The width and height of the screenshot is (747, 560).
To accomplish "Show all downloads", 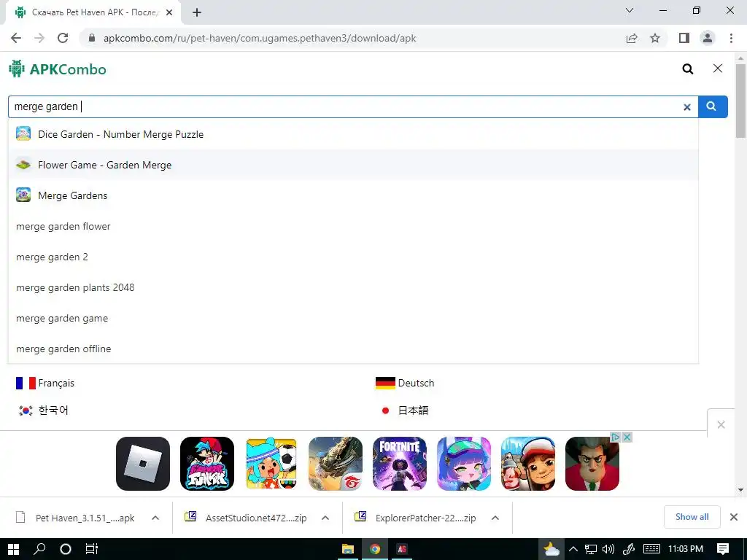I will [692, 517].
